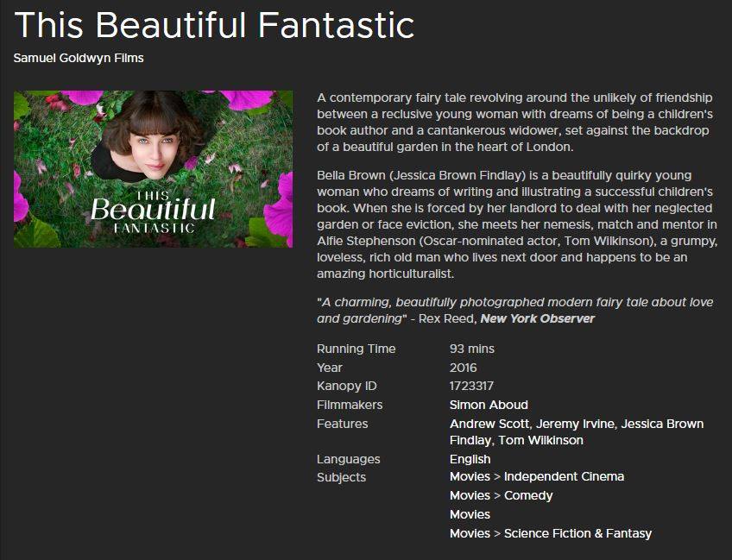Image resolution: width=732 pixels, height=560 pixels.
Task: Click Movies preceding Comedy
Action: pos(470,495)
